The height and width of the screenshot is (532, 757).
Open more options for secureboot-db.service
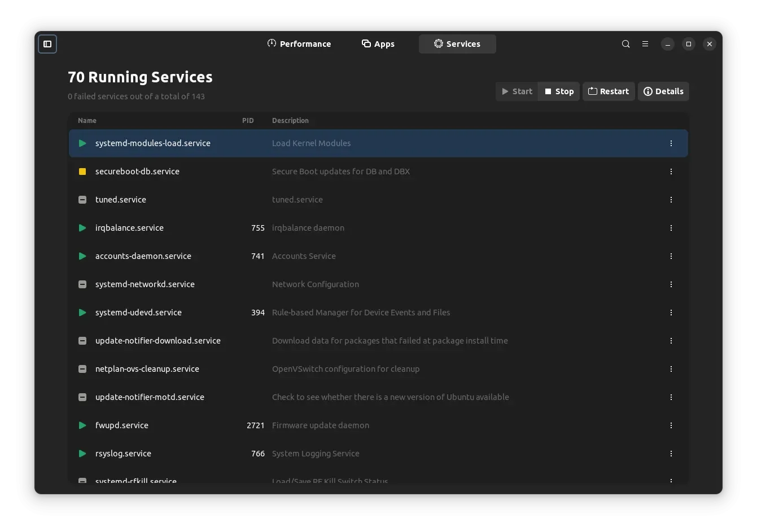pyautogui.click(x=671, y=172)
